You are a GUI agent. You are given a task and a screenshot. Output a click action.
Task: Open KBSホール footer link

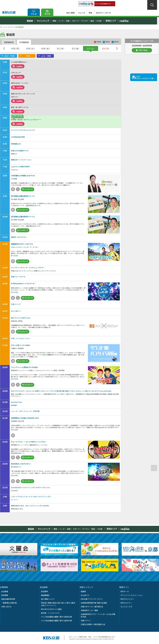pos(125,592)
